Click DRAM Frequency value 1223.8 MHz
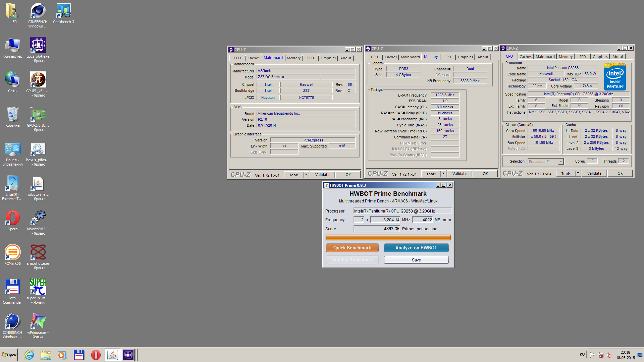644x362 pixels. click(445, 95)
